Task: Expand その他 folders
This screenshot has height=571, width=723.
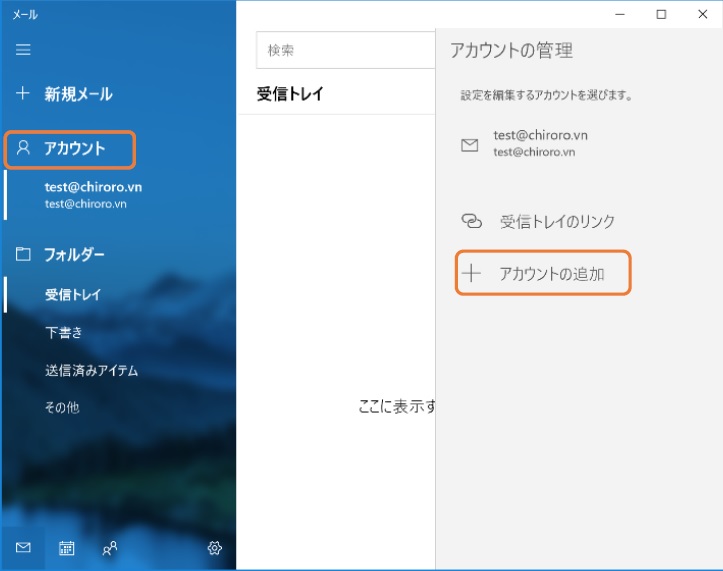Action: (x=62, y=407)
